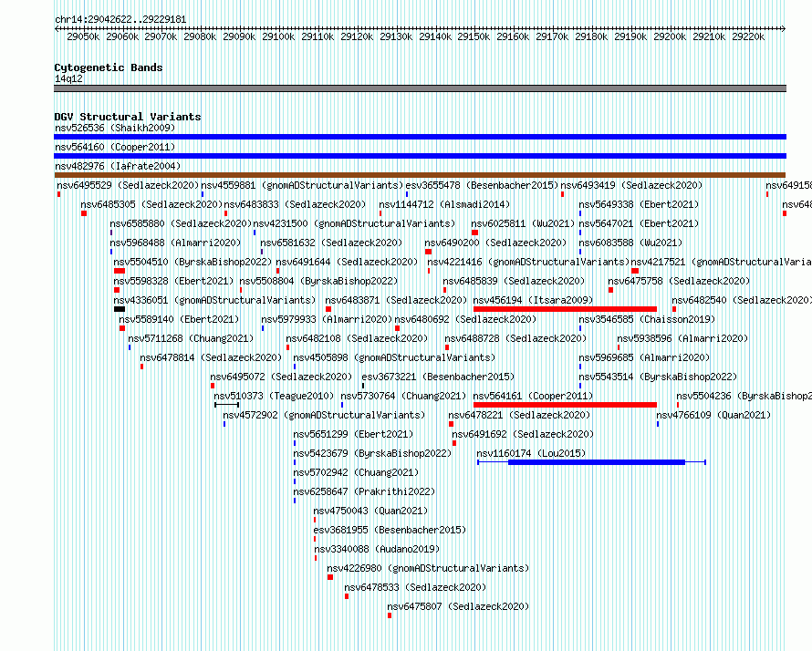Open the nsv5651299 (Ebert2021) label

(353, 434)
